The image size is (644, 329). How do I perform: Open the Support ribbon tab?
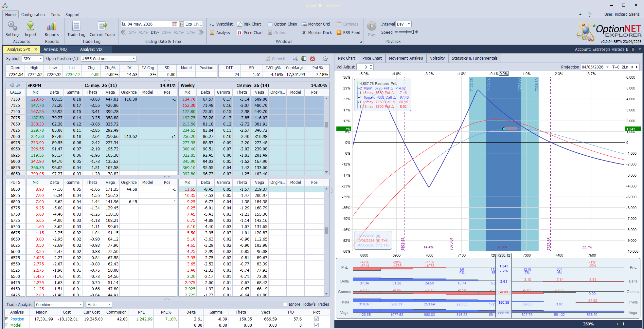(x=72, y=14)
